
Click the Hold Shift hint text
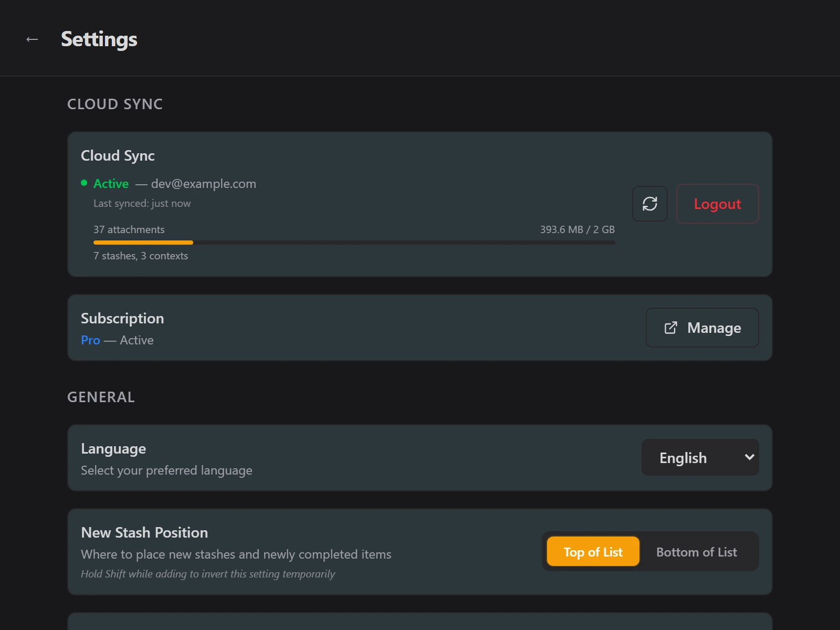208,574
